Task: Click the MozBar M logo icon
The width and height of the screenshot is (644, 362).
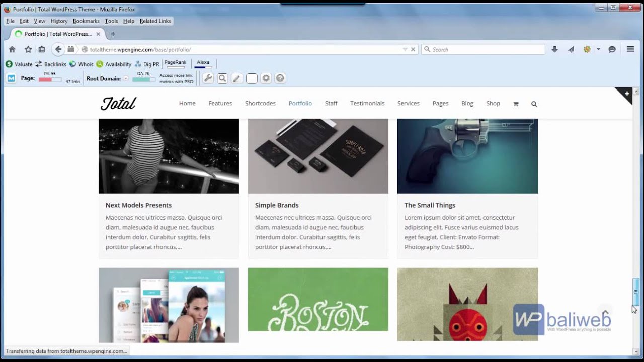Action: pos(11,78)
